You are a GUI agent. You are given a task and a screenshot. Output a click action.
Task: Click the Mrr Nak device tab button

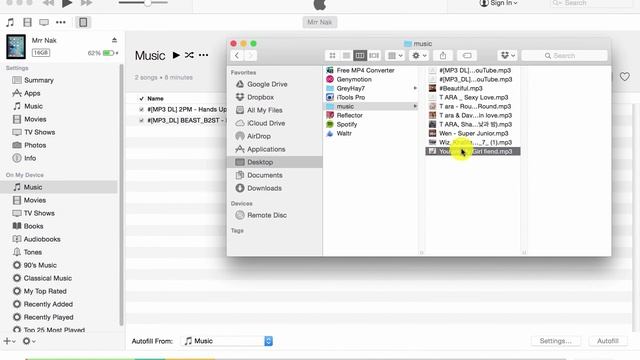coord(320,22)
